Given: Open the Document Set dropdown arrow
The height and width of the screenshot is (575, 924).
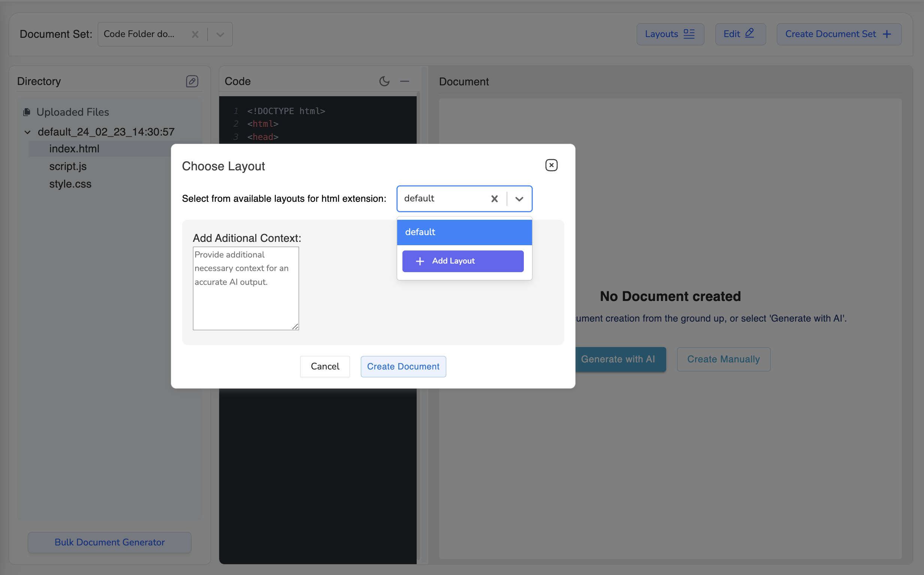Looking at the screenshot, I should (x=220, y=34).
